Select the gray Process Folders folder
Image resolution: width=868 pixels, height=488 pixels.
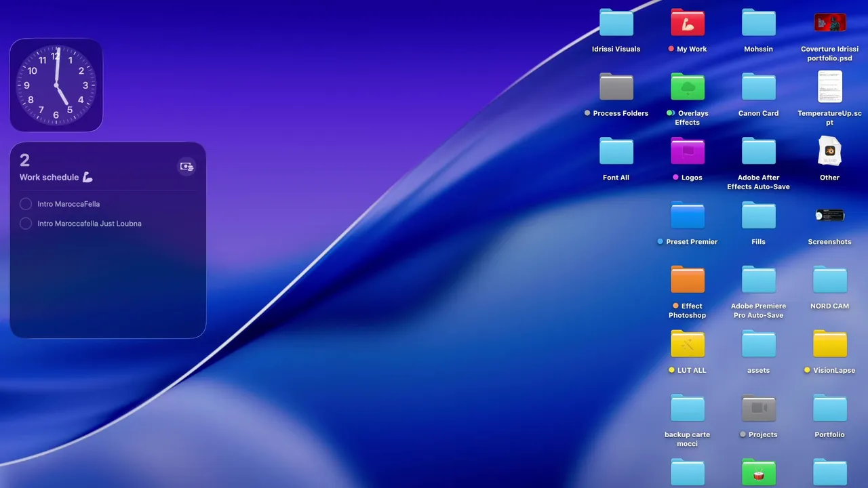[x=616, y=87]
